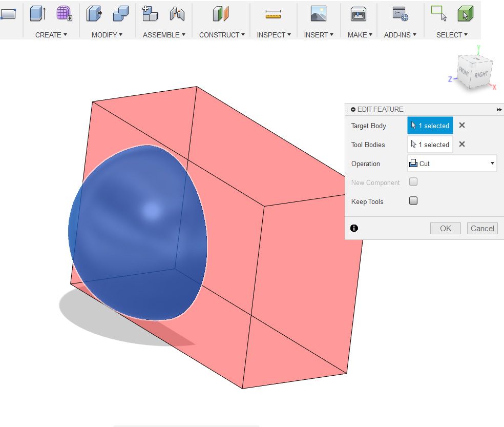Open the Joint tool in Assemble
Screen dimensions: 504x427
pyautogui.click(x=177, y=14)
